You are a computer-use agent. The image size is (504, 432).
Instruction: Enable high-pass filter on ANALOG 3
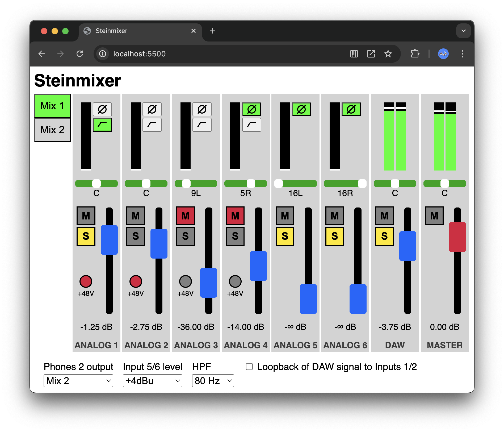pos(202,125)
